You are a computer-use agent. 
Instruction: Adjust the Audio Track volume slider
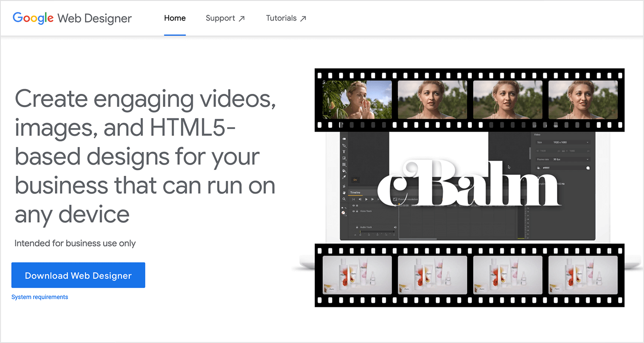coord(377,232)
